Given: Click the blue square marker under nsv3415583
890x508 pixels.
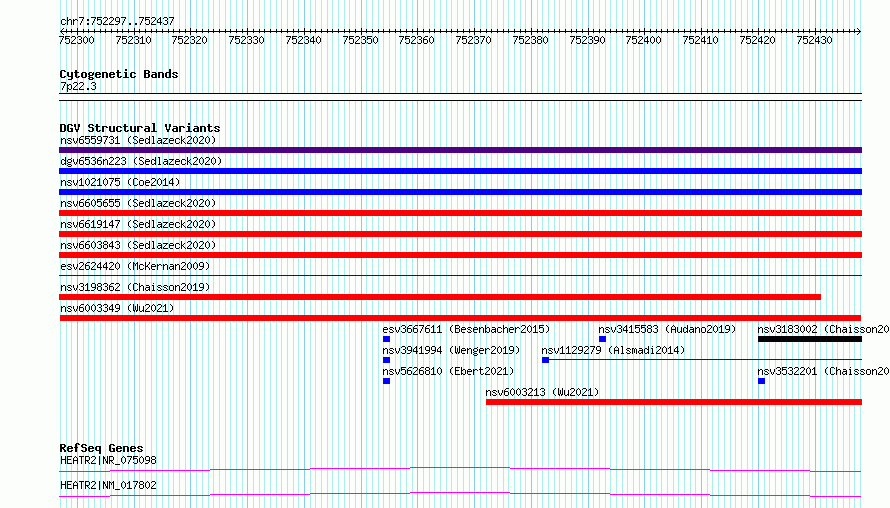Looking at the screenshot, I should 602,339.
